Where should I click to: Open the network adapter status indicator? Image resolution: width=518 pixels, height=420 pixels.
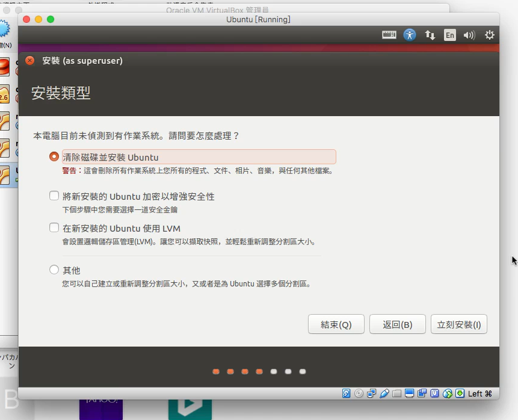371,394
